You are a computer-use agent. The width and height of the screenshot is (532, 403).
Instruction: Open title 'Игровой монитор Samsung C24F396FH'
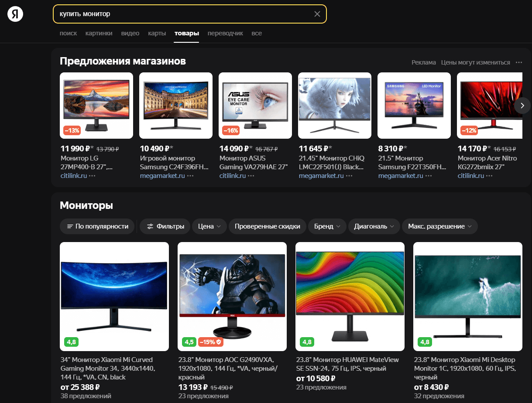[174, 162]
